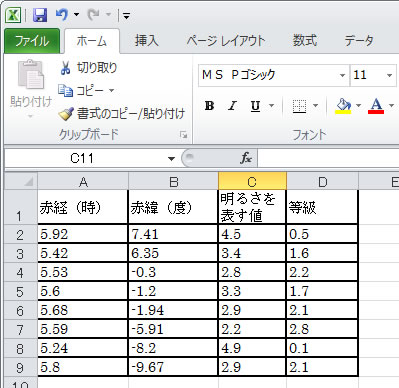Select column A header
The image size is (399, 388).
tap(83, 182)
